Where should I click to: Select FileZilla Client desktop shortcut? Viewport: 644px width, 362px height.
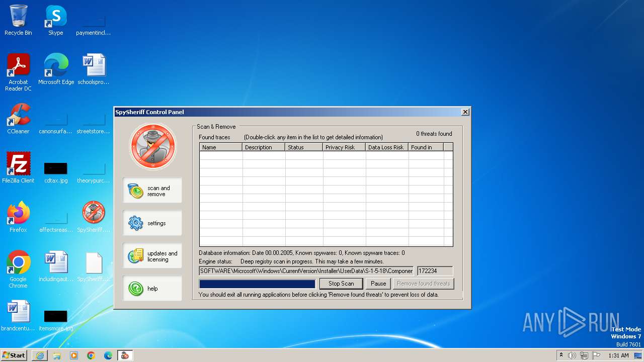(18, 168)
